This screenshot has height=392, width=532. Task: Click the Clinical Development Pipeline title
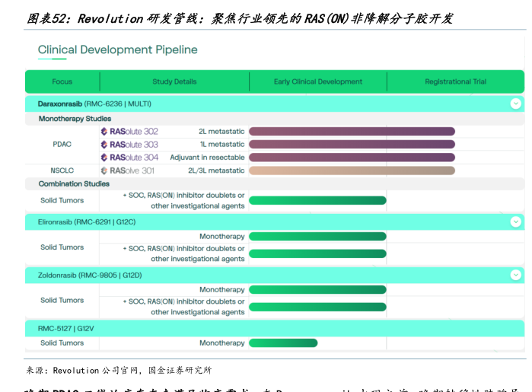pos(117,50)
